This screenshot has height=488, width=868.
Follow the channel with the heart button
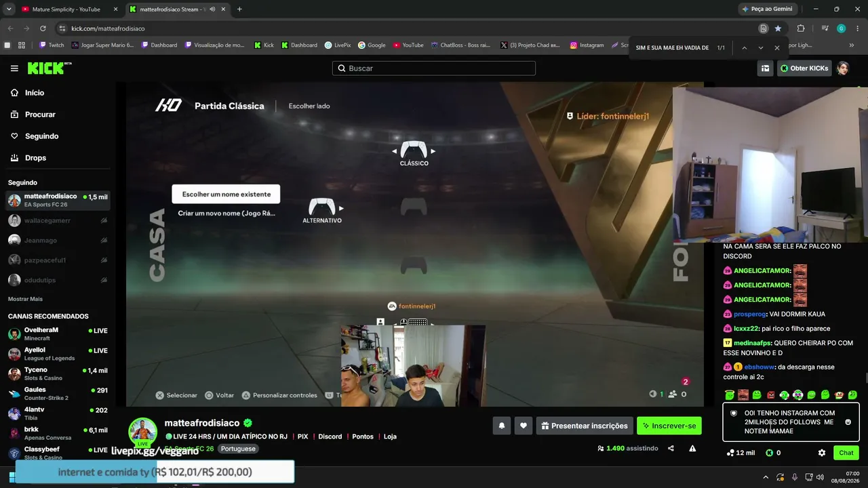pyautogui.click(x=524, y=426)
